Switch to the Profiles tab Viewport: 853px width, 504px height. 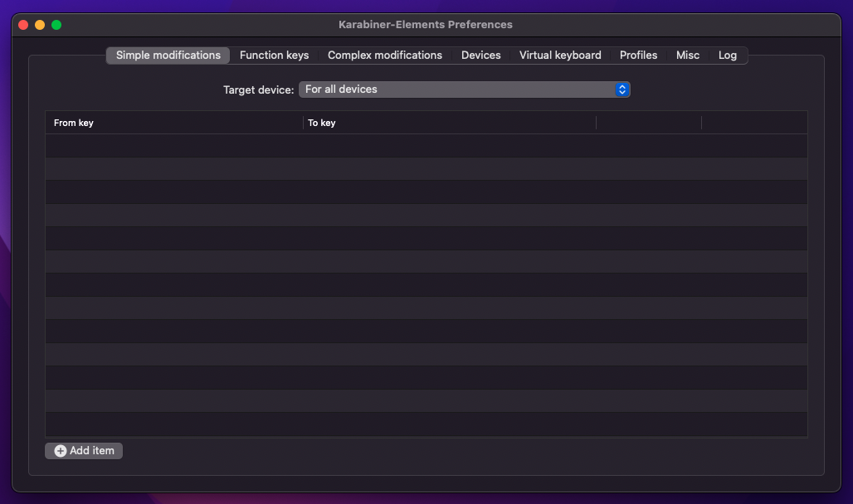click(x=638, y=56)
